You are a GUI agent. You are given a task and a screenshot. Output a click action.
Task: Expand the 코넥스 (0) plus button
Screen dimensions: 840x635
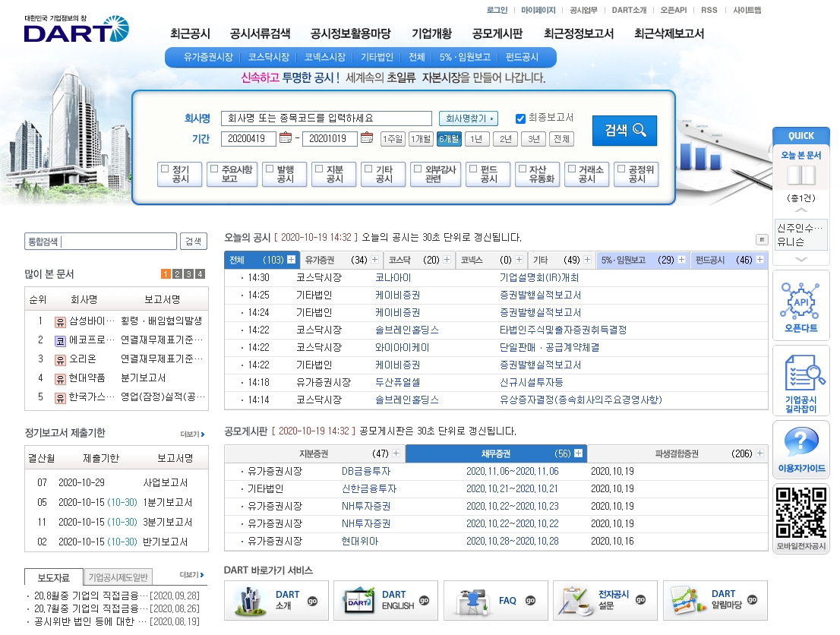click(519, 259)
